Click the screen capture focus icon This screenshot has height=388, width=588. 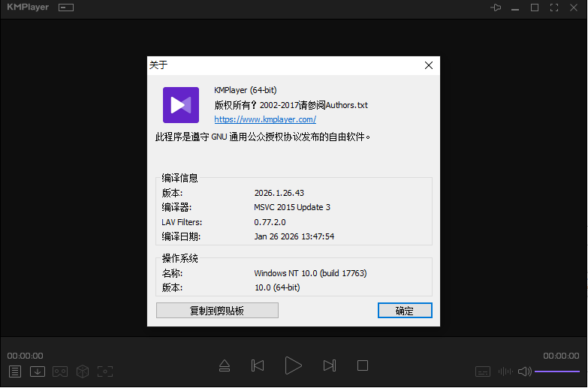(105, 371)
